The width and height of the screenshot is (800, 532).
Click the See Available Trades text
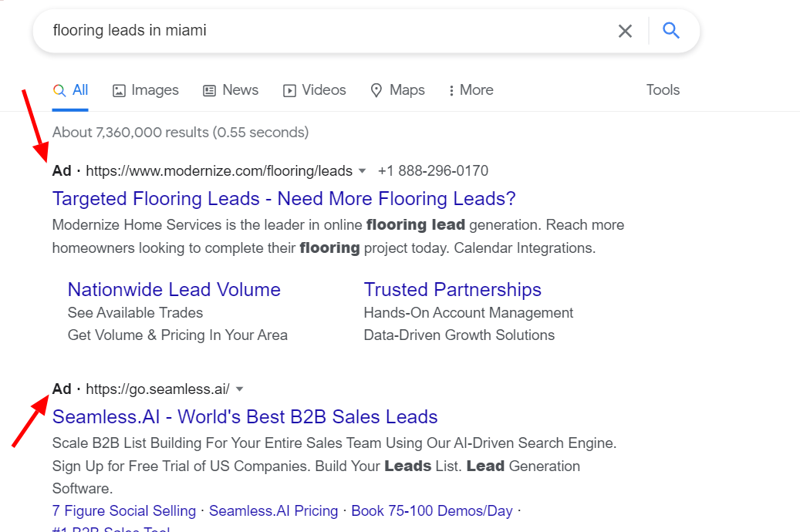coord(135,313)
